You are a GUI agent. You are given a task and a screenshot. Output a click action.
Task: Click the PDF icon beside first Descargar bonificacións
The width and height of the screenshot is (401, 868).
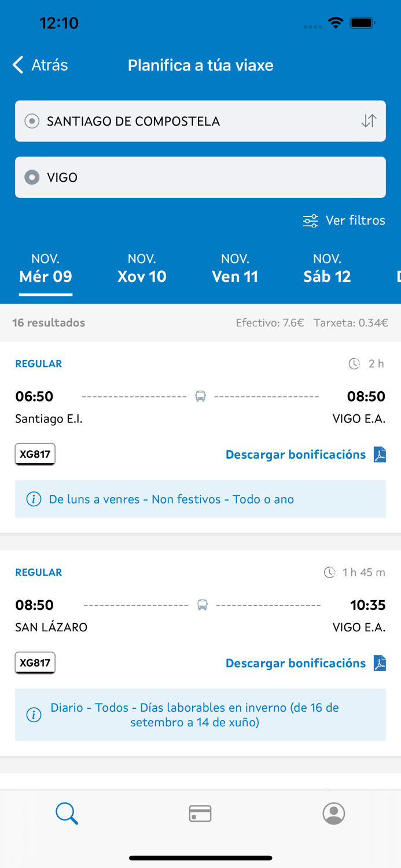[x=379, y=454]
